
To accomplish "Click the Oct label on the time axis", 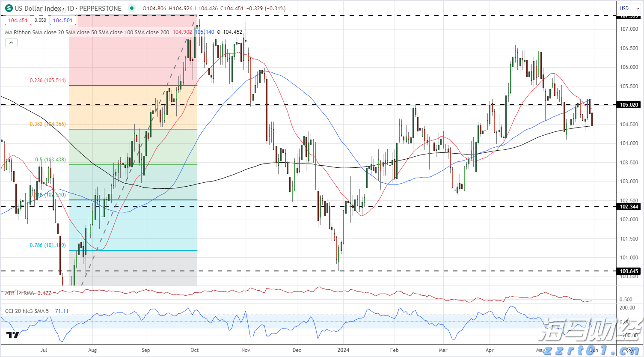I will coord(195,350).
